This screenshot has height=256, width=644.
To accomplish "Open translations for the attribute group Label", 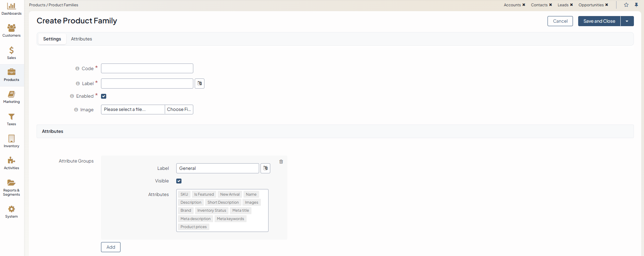I will 265,168.
